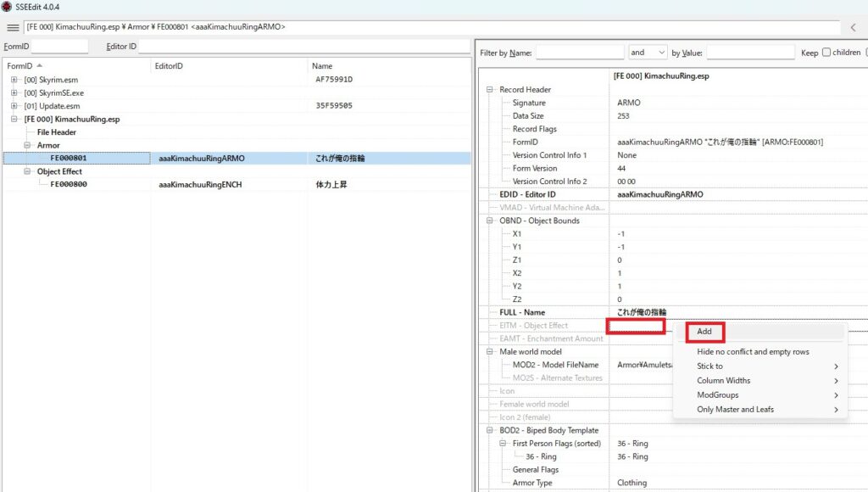This screenshot has height=492, width=868.
Task: Open the and/or filter dropdown
Action: [x=648, y=53]
